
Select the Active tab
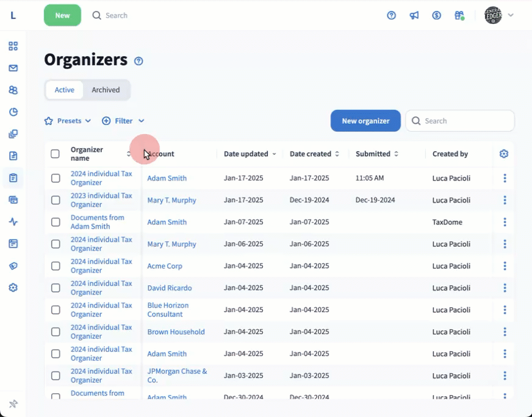pyautogui.click(x=65, y=90)
